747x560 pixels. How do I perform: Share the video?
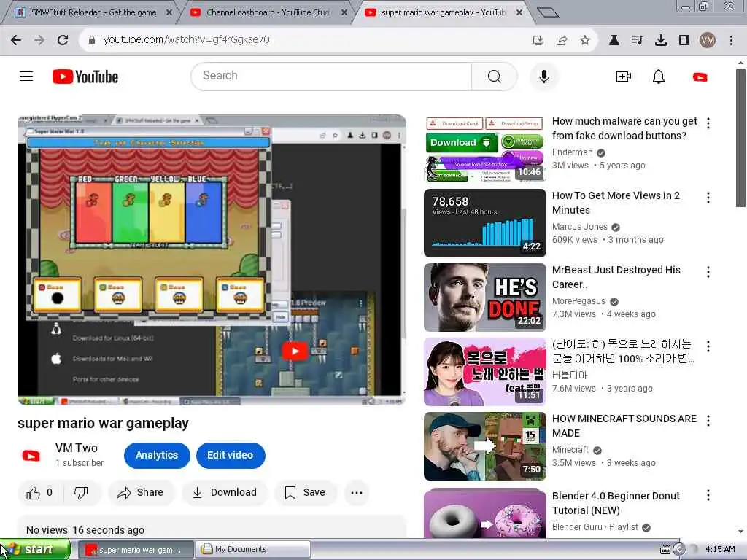point(141,492)
